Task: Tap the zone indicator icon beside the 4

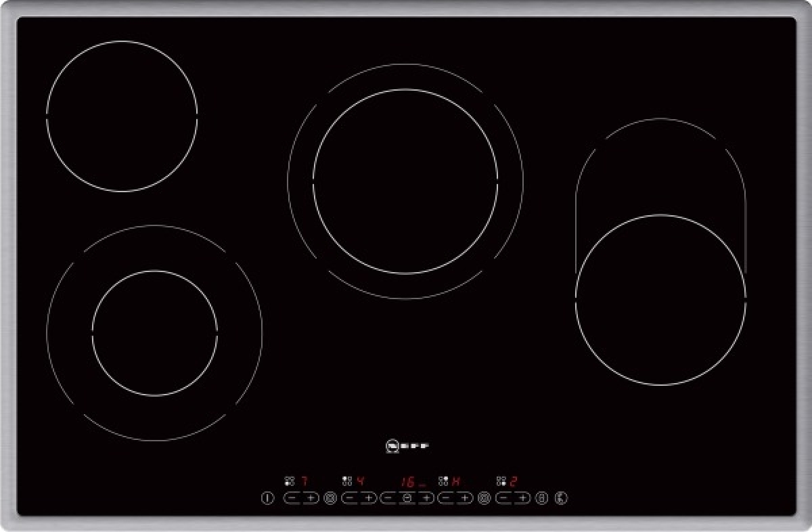Action: (x=347, y=481)
